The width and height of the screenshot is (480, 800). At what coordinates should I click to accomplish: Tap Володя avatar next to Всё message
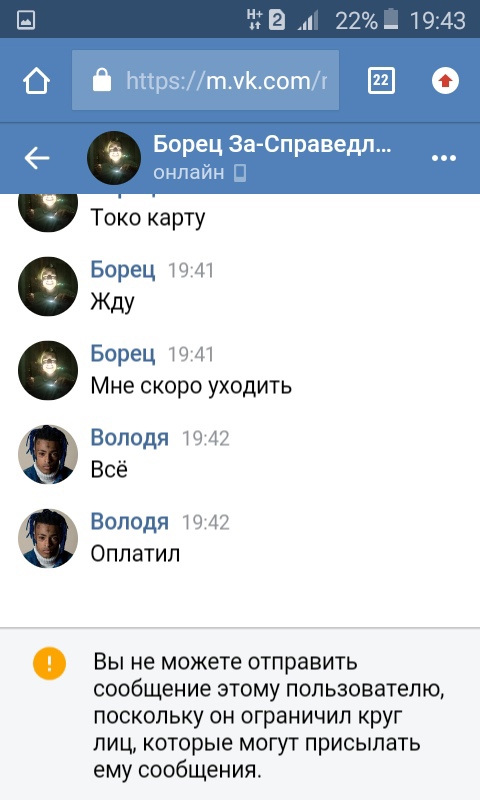[48, 454]
